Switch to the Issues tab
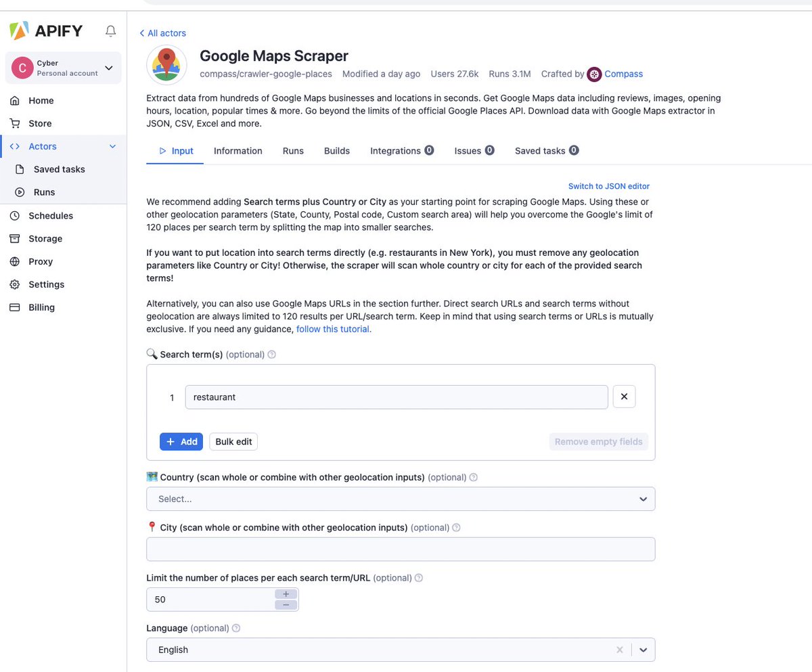 474,151
